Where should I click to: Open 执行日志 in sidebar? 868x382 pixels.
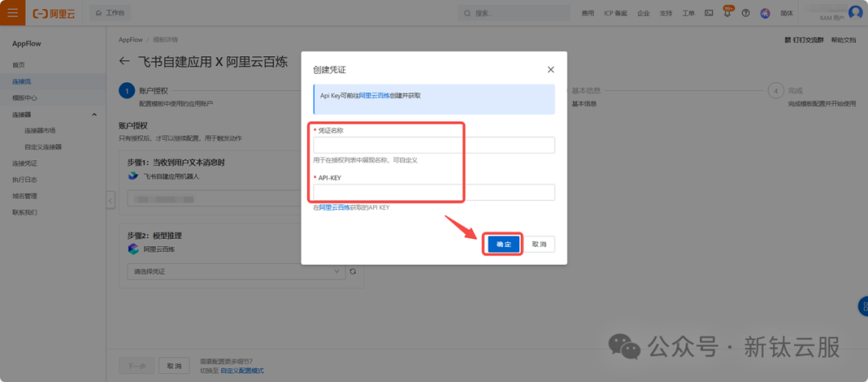click(25, 180)
